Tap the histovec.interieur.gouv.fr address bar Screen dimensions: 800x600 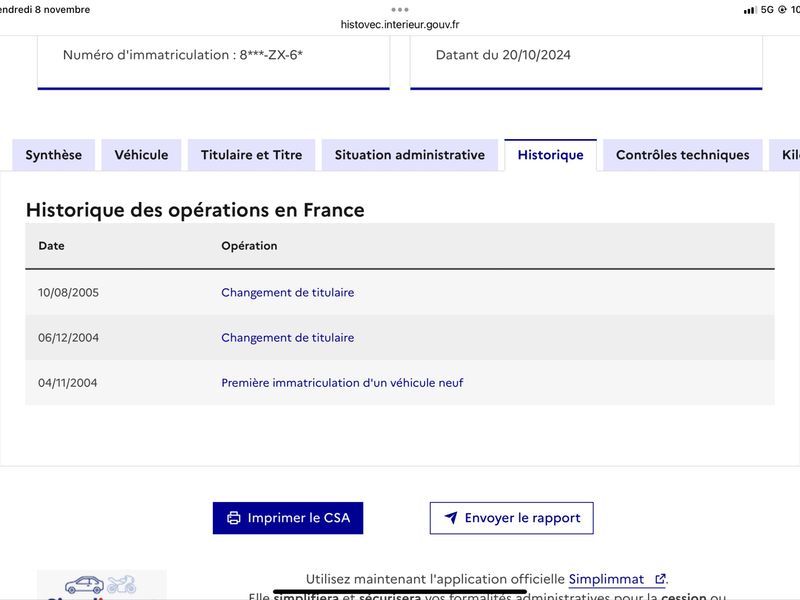(400, 24)
